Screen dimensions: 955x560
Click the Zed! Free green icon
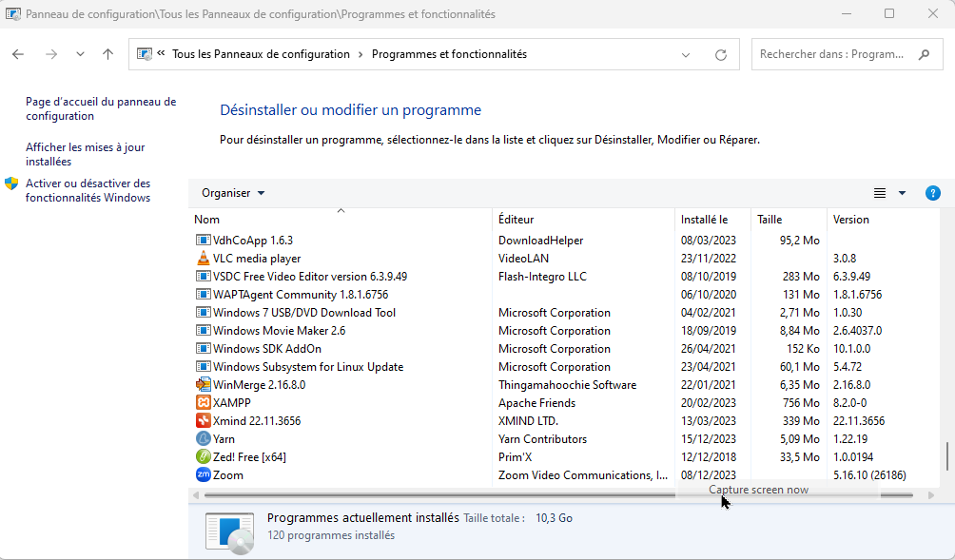click(203, 457)
